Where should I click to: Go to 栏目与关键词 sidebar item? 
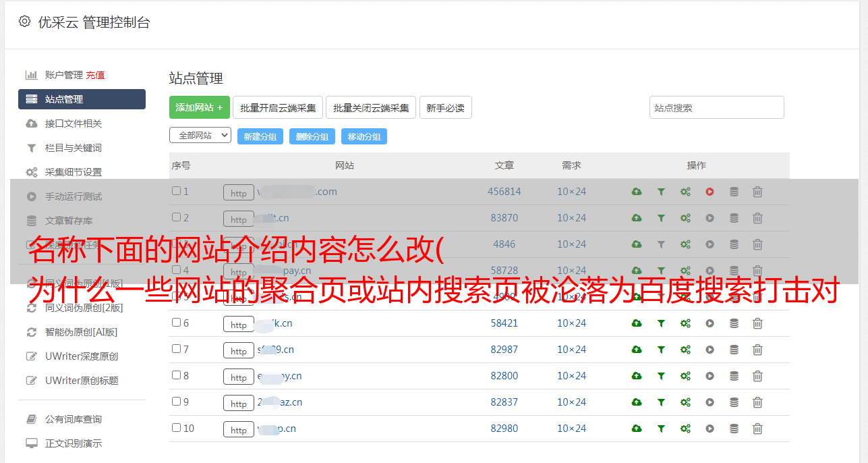coord(74,148)
